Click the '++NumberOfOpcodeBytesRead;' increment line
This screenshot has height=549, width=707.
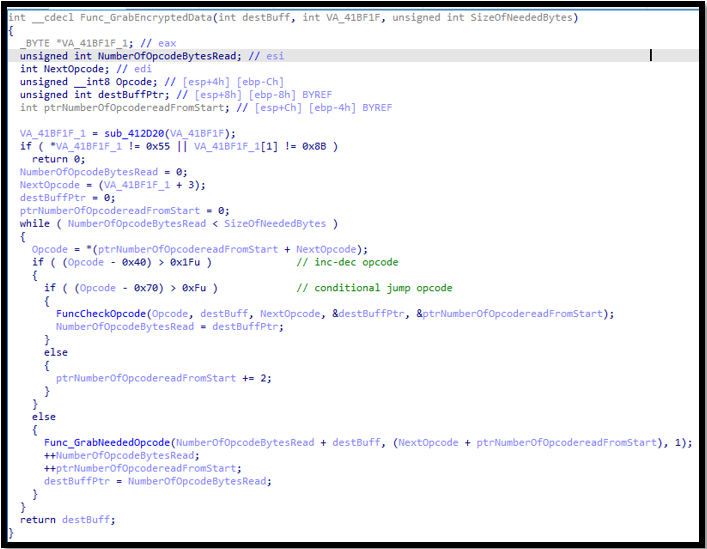coord(122,455)
